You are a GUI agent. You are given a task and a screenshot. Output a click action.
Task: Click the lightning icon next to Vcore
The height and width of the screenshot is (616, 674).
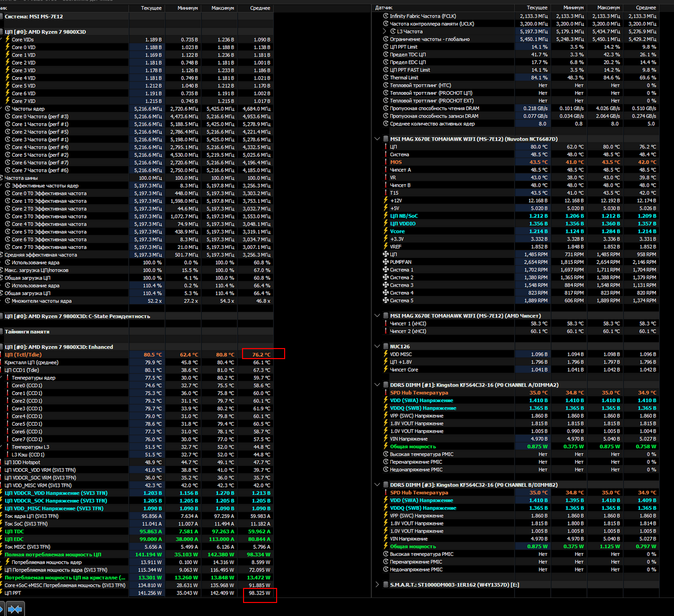tap(386, 231)
